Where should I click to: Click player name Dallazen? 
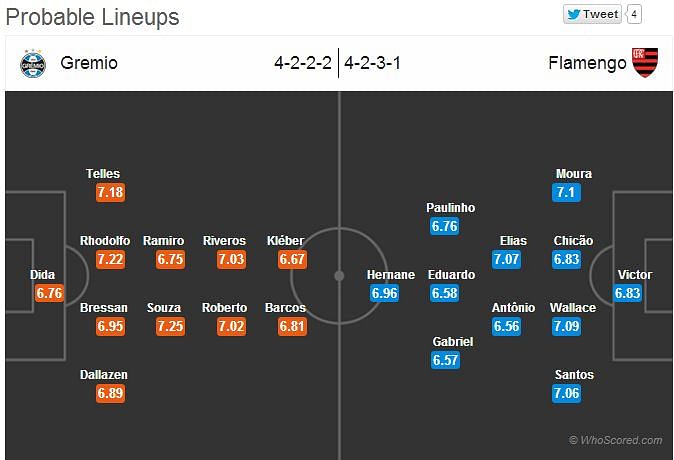(104, 375)
